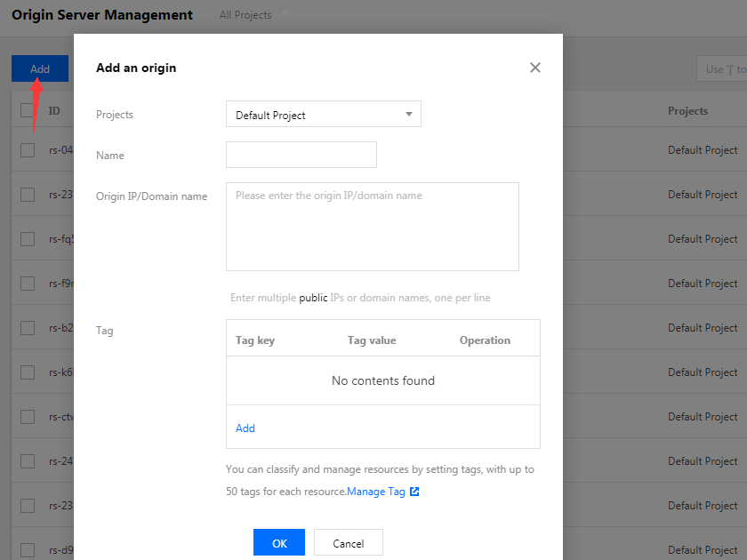Tick the checkbox for row rs-fq
This screenshot has height=560, width=747.
(28, 239)
